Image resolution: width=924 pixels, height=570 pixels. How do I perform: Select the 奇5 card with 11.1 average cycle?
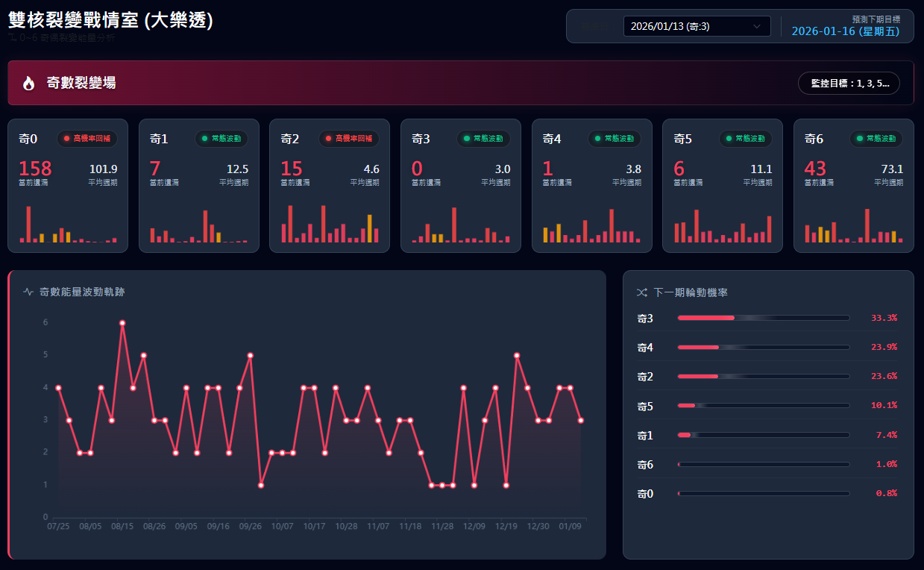(x=723, y=186)
